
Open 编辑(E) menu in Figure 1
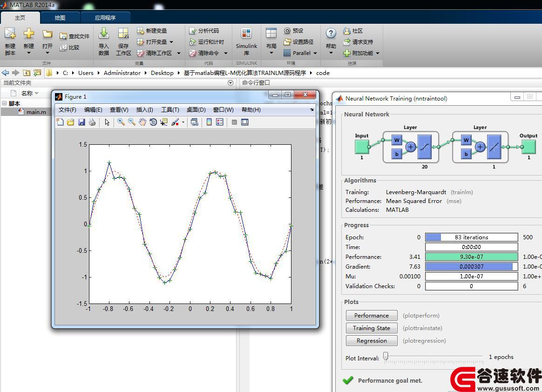(x=93, y=109)
